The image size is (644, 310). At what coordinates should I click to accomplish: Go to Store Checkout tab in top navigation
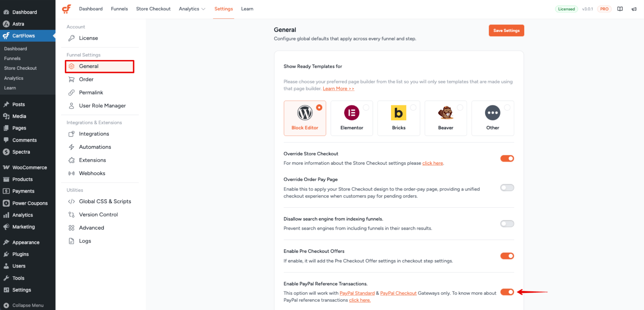pos(153,9)
